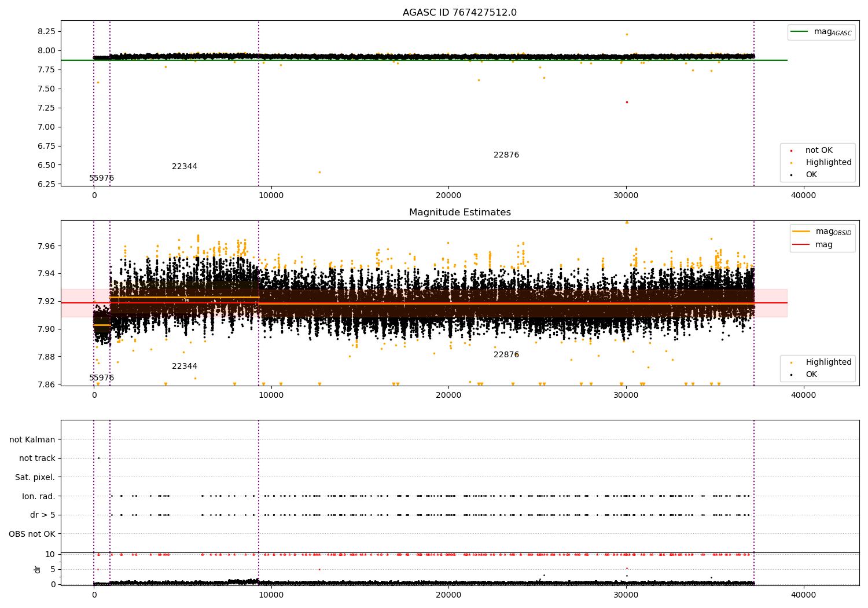868x608 pixels.
Task: Select the red 'not OK' outlier point near 7.32
Action: tap(627, 102)
